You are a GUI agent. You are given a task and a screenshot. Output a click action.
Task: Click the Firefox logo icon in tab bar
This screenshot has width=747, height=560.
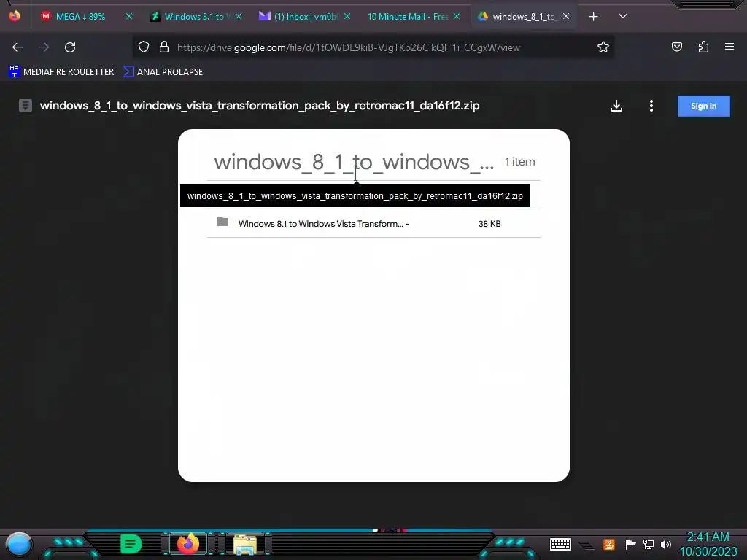coord(15,16)
